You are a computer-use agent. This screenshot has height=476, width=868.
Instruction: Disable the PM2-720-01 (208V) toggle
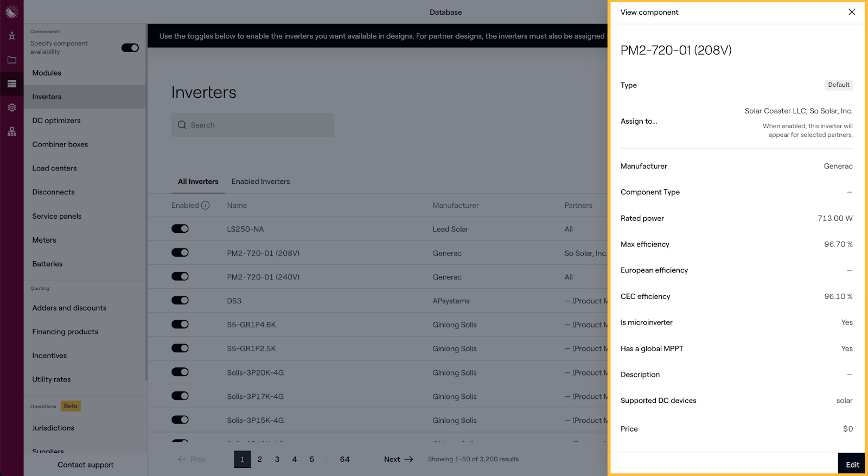pyautogui.click(x=180, y=252)
